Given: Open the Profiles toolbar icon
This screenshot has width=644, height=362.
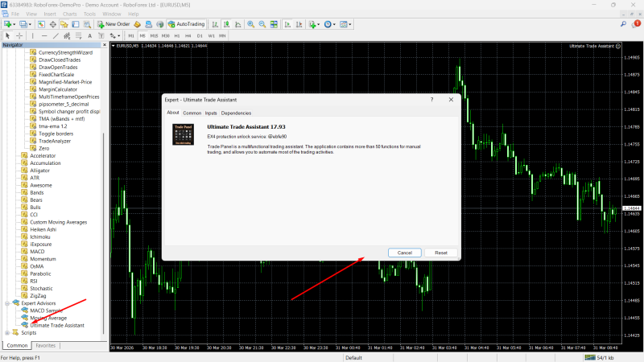Looking at the screenshot, I should click(x=24, y=24).
